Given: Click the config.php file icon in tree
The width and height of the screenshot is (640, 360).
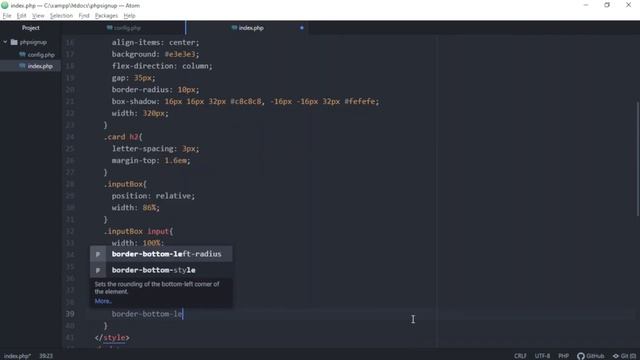Looking at the screenshot, I should click(22, 54).
